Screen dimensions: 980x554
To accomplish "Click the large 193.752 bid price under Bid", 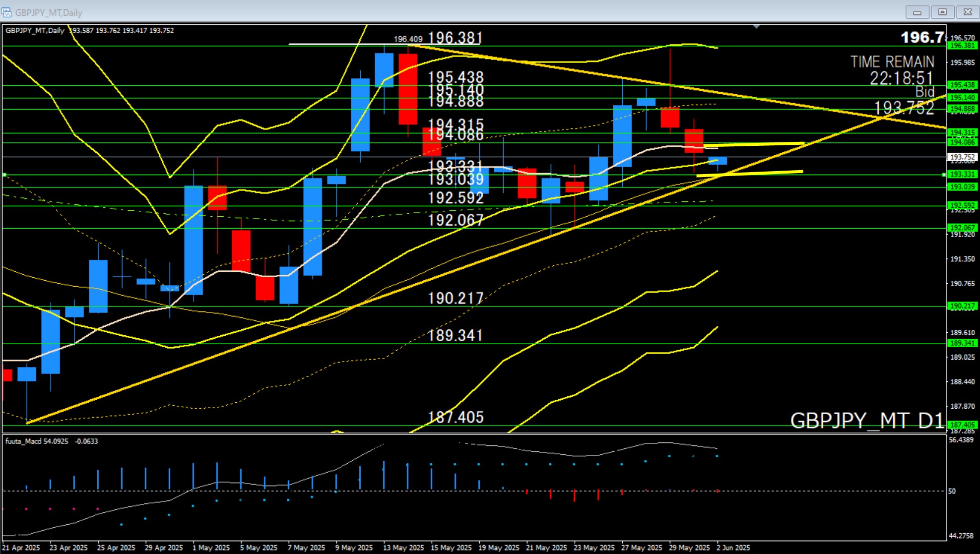I will (x=904, y=108).
